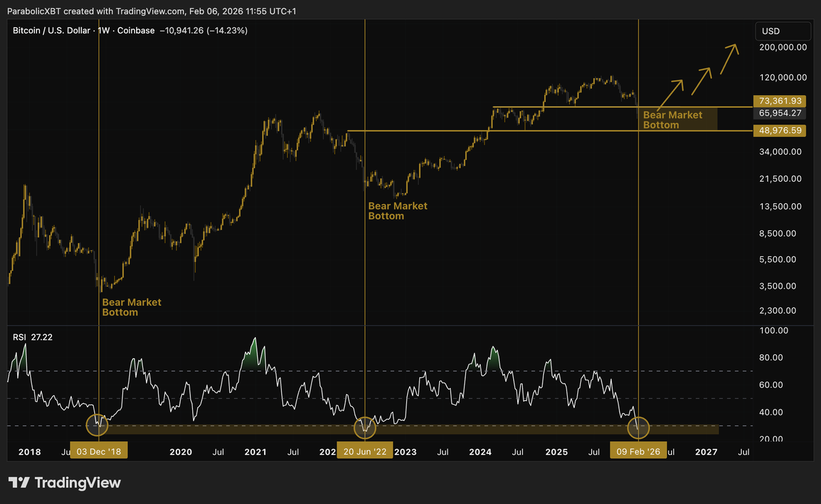Click the 2021 year on time axis
The height and width of the screenshot is (504, 821).
pos(255,452)
